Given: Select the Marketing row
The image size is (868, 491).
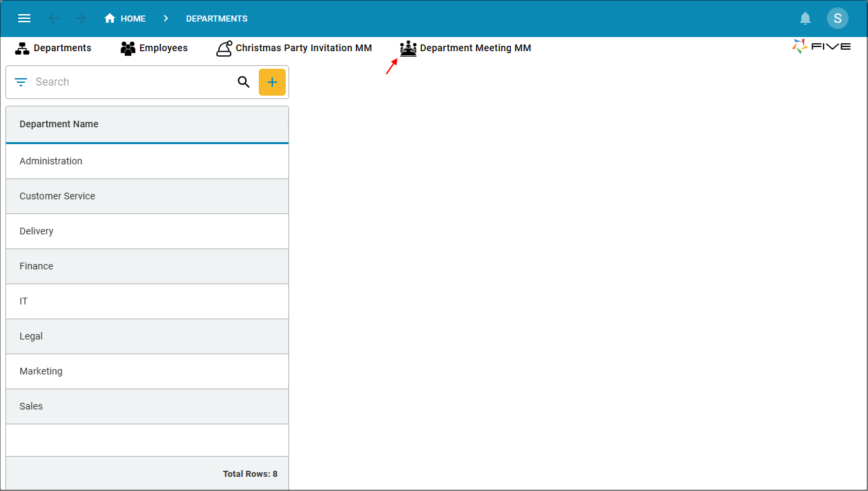Looking at the screenshot, I should pyautogui.click(x=147, y=371).
